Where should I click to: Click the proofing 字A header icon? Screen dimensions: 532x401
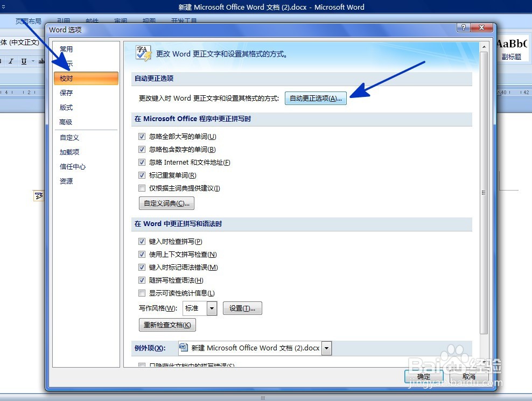coord(143,54)
